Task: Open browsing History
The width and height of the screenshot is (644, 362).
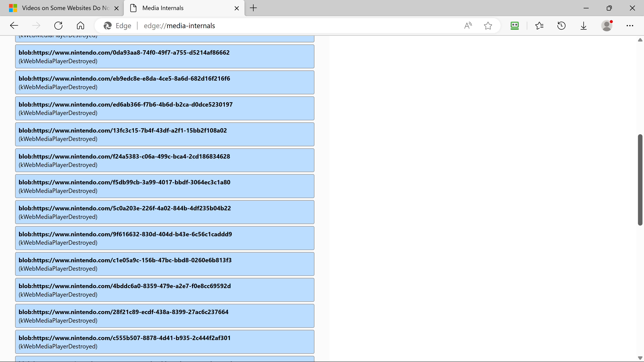Action: [561, 25]
